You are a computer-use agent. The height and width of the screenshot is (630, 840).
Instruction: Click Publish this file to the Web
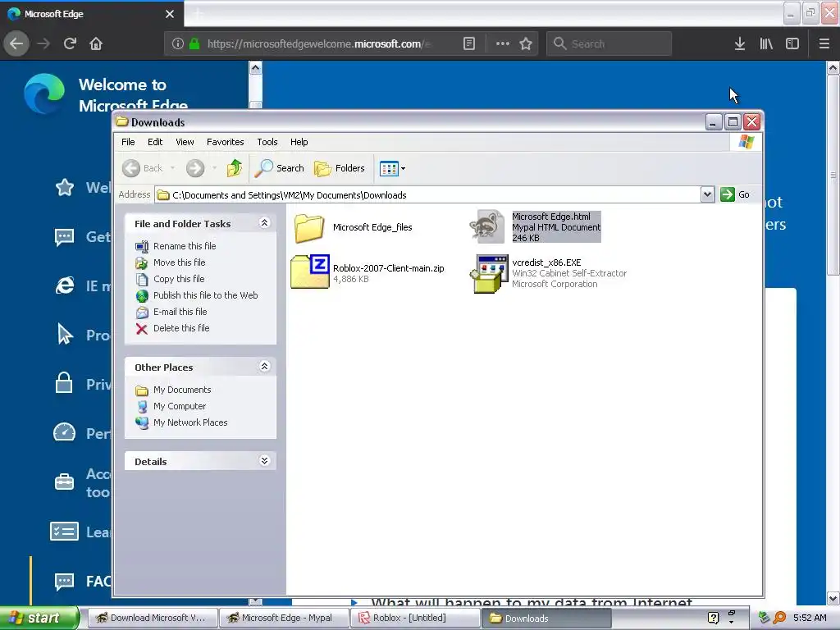click(205, 295)
